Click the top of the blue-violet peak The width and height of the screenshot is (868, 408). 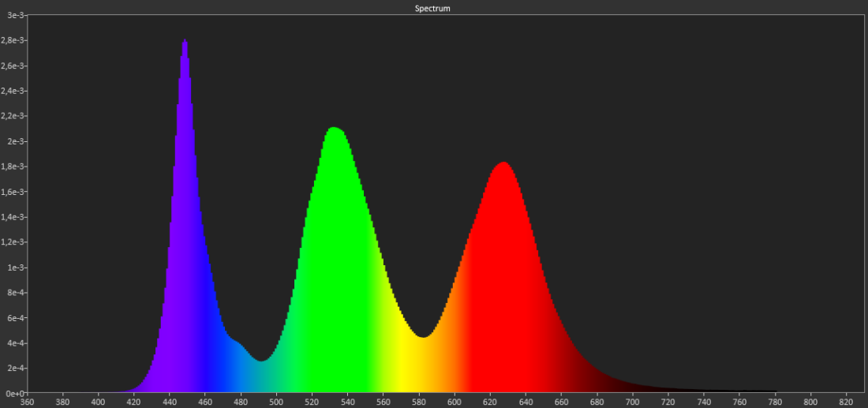click(185, 43)
